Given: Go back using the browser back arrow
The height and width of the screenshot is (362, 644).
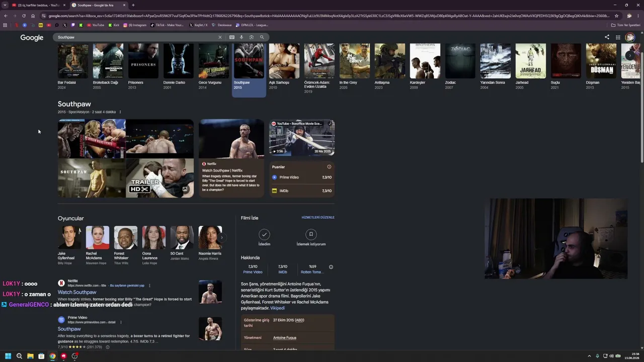Looking at the screenshot, I should pos(6,16).
